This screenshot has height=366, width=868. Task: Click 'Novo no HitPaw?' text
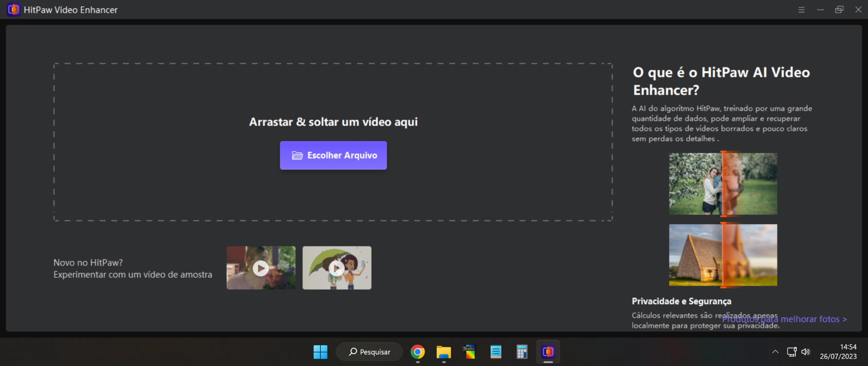(x=88, y=263)
